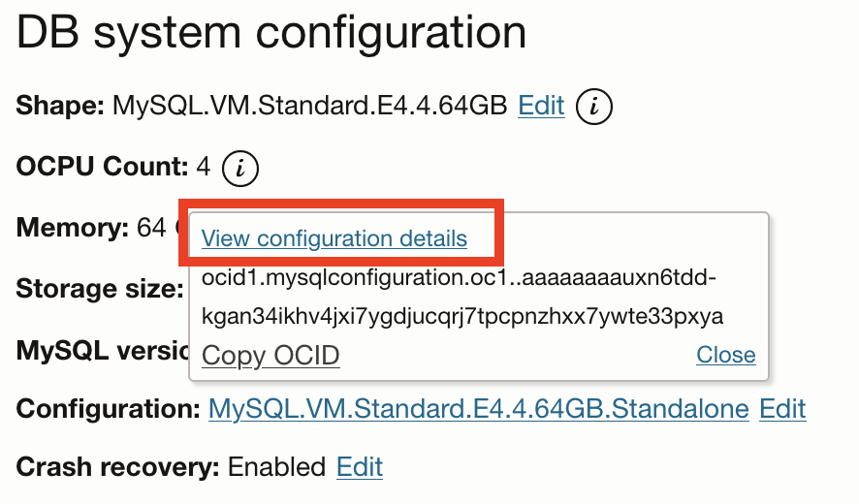The height and width of the screenshot is (504, 859).
Task: Click the Crash recovery label
Action: tap(118, 467)
